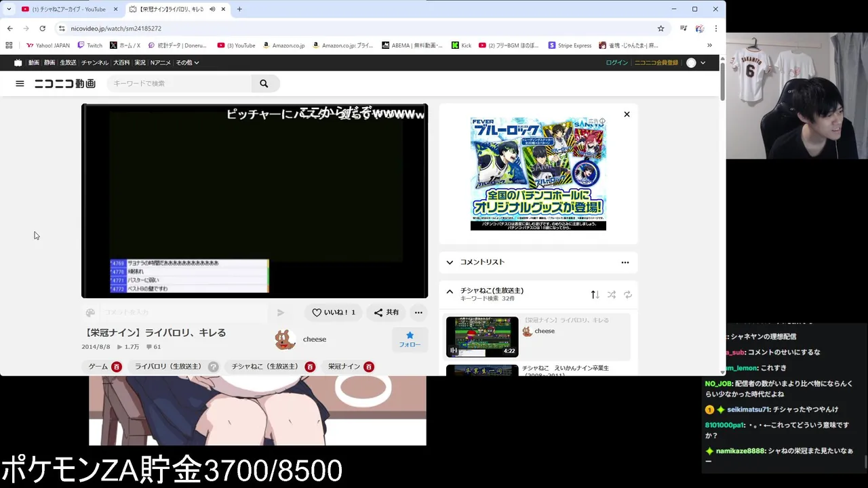Click the address bar URL

[x=116, y=28]
